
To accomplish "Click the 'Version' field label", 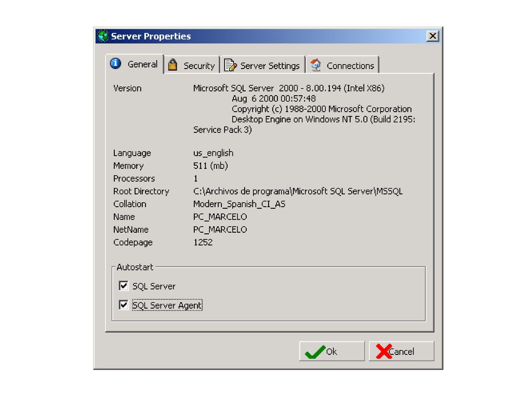I will click(127, 88).
